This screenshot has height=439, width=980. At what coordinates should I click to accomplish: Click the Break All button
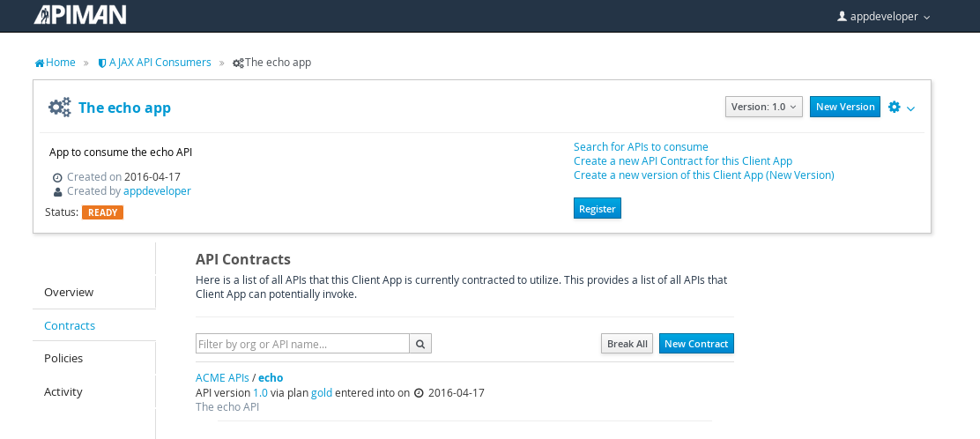(627, 343)
